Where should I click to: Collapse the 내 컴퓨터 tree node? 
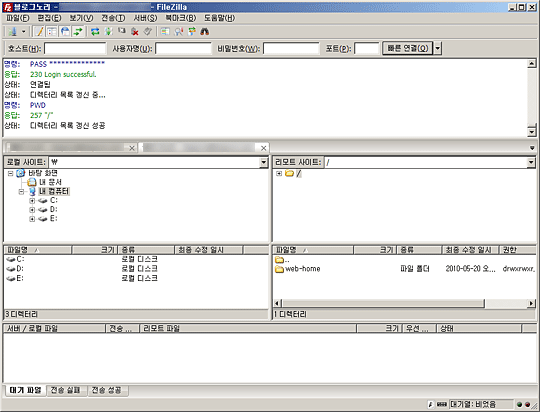point(21,192)
